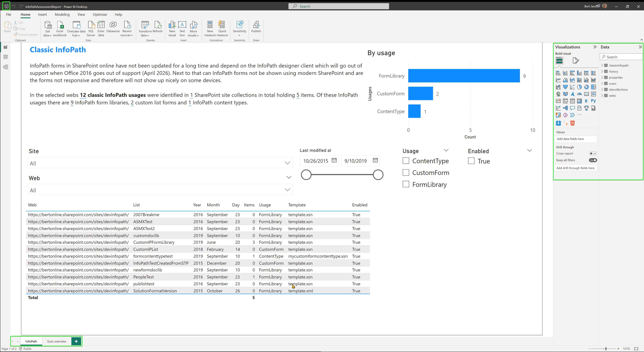Create a New measure
This screenshot has height=352, width=644.
point(210,28)
